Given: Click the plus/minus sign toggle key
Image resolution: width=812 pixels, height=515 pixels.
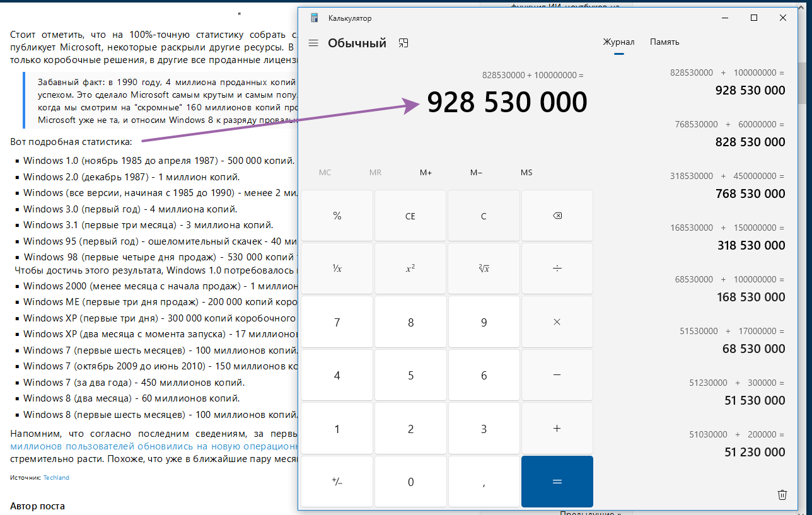Looking at the screenshot, I should 337,482.
